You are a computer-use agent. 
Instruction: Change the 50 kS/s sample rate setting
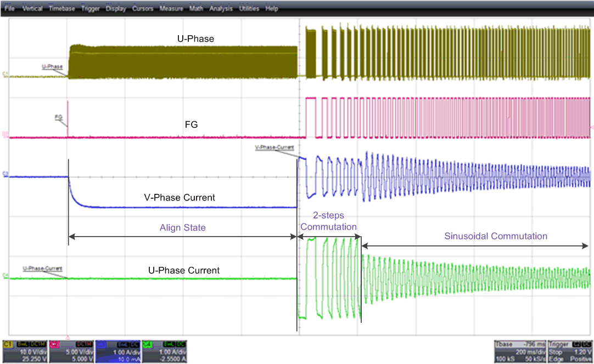[x=535, y=358]
